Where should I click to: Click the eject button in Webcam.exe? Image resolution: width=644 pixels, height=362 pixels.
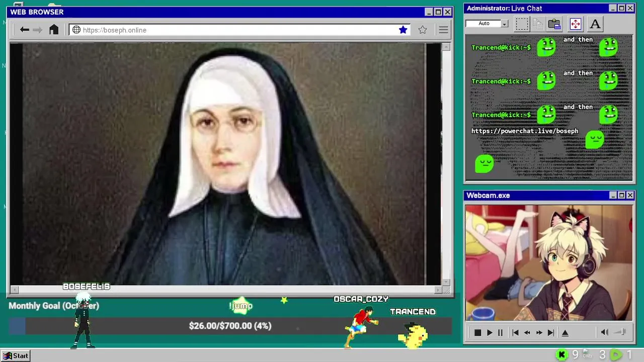565,332
